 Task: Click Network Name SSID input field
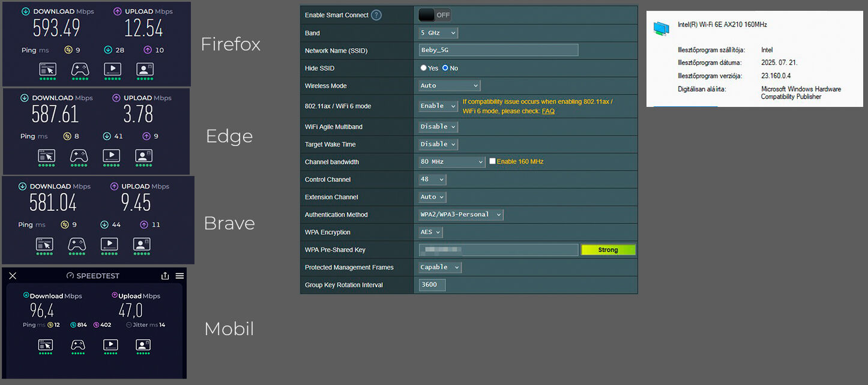[498, 50]
